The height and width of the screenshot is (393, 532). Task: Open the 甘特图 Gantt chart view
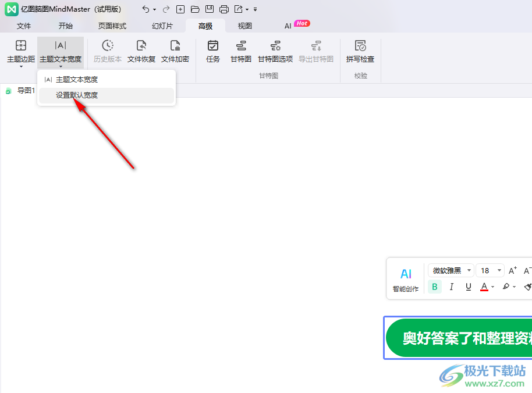(241, 52)
